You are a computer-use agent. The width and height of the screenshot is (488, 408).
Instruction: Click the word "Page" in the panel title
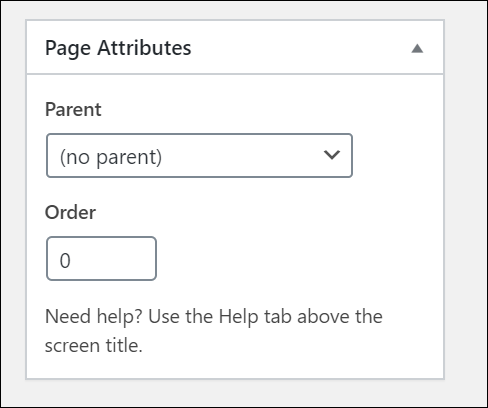click(x=68, y=49)
